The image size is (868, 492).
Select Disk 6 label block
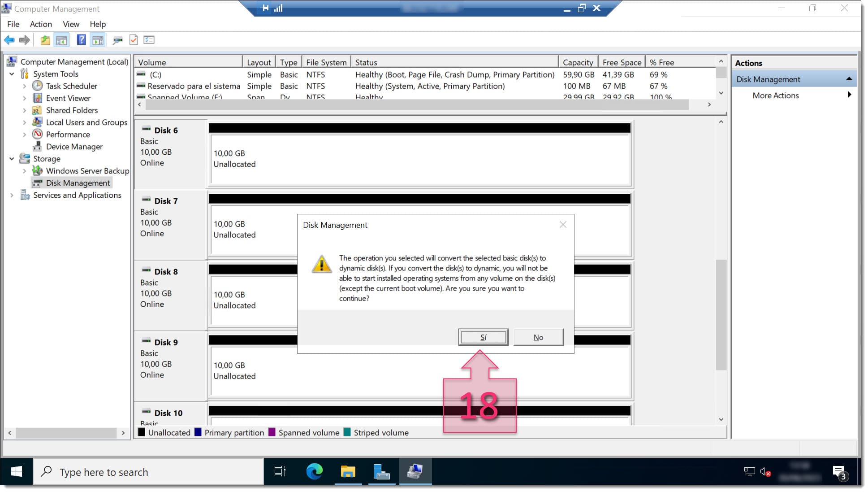click(171, 154)
